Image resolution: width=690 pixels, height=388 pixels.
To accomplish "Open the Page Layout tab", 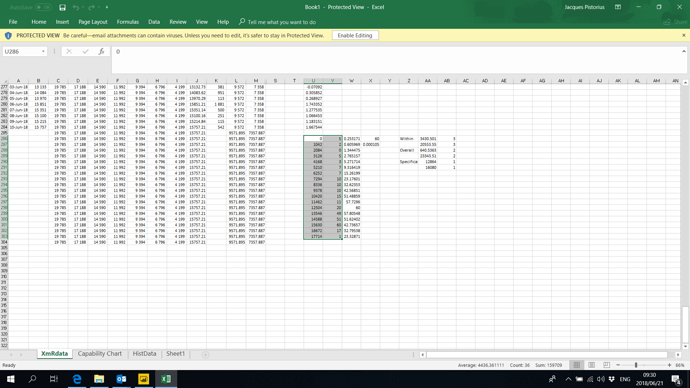I will tap(93, 22).
